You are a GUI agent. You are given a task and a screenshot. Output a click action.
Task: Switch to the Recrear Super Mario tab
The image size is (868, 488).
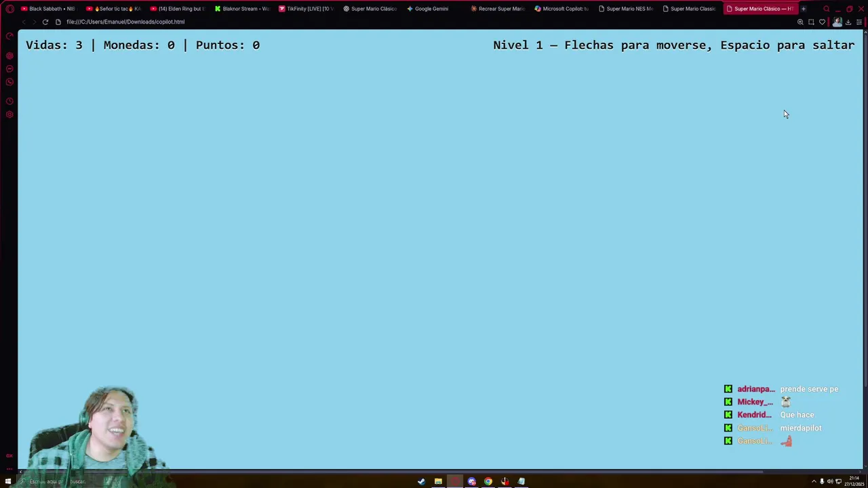pos(497,9)
